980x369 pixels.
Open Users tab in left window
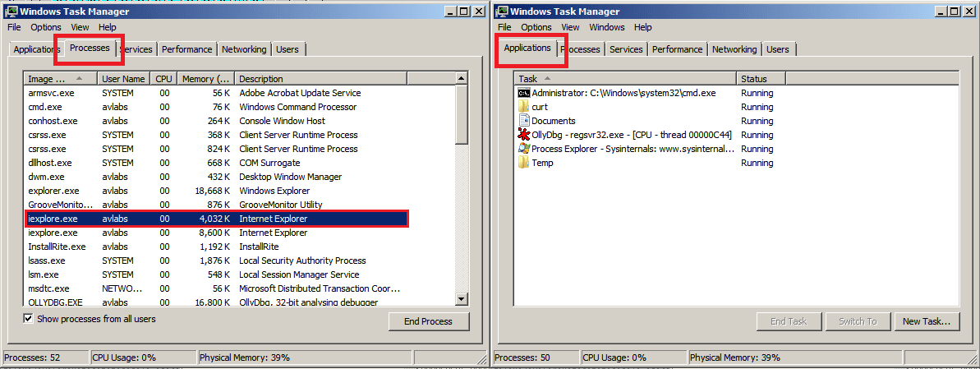tap(288, 49)
